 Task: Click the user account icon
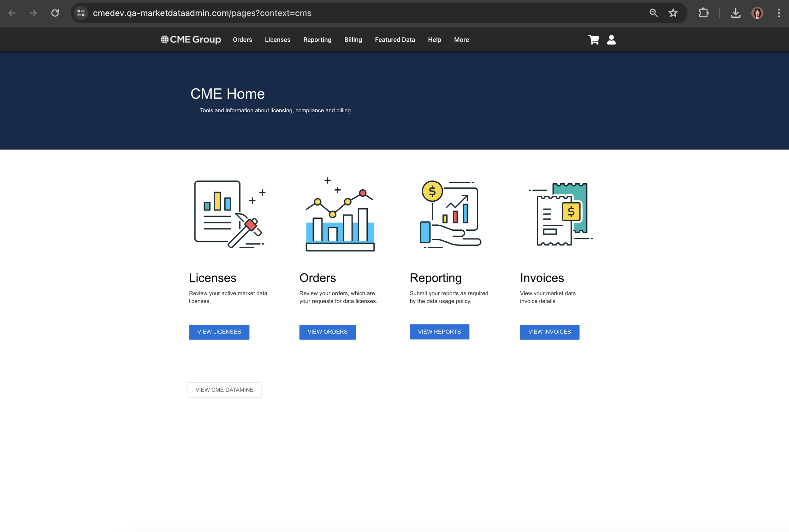click(x=611, y=40)
